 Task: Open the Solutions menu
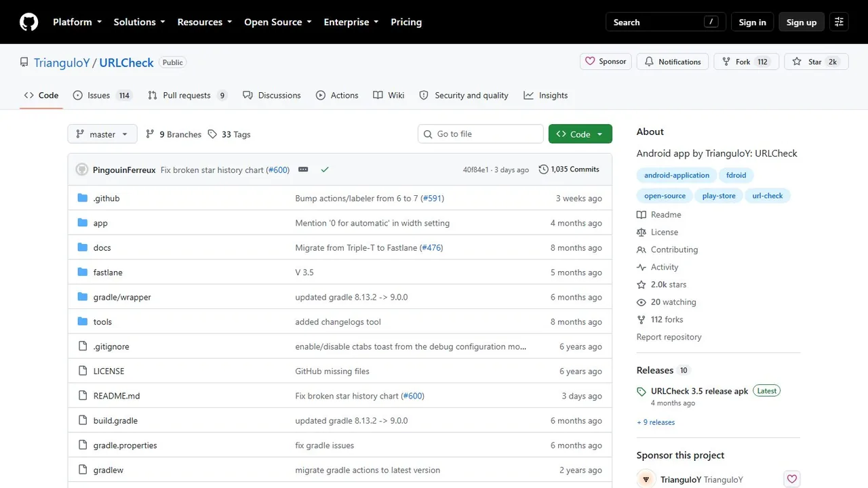139,22
